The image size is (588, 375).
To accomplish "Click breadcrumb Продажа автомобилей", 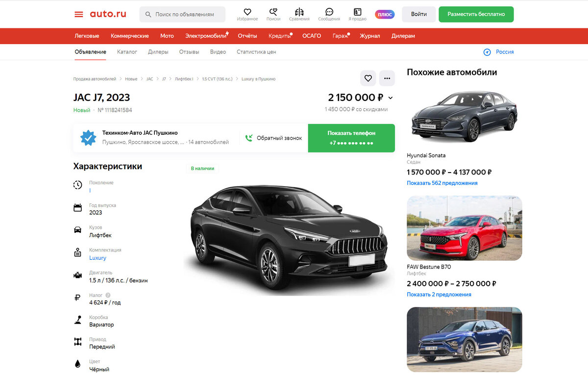I will [95, 79].
